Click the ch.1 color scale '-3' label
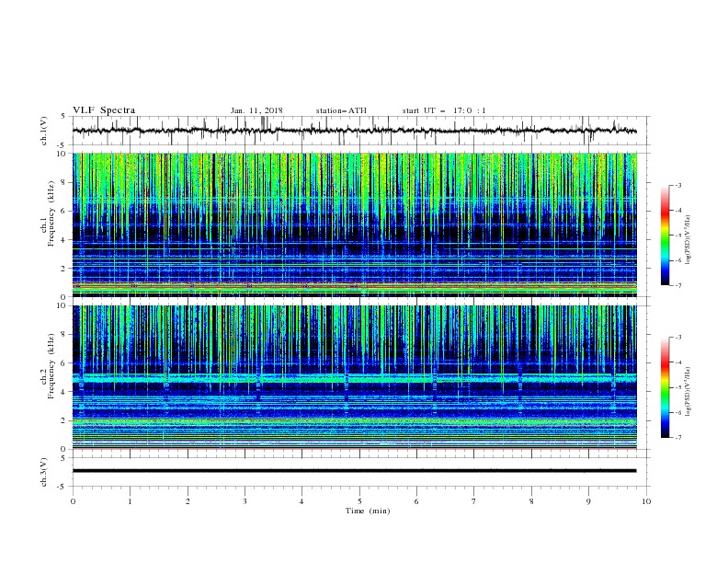The image size is (728, 563). [x=677, y=185]
